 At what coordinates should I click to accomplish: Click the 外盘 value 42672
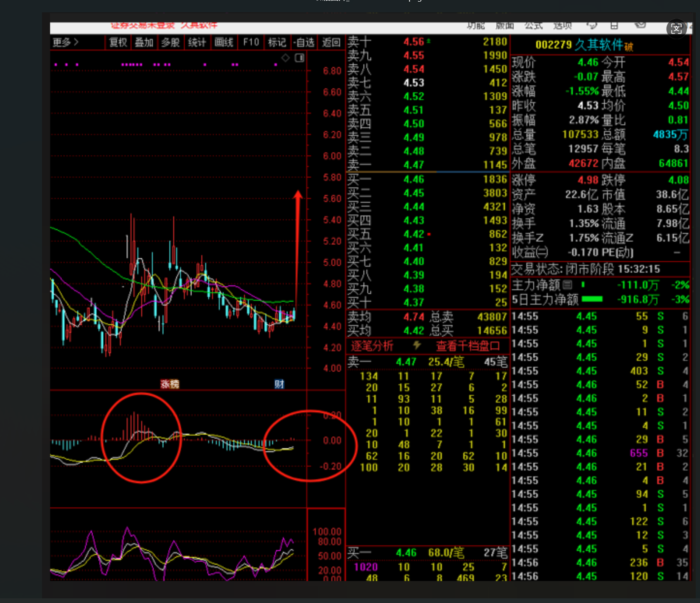pos(583,163)
